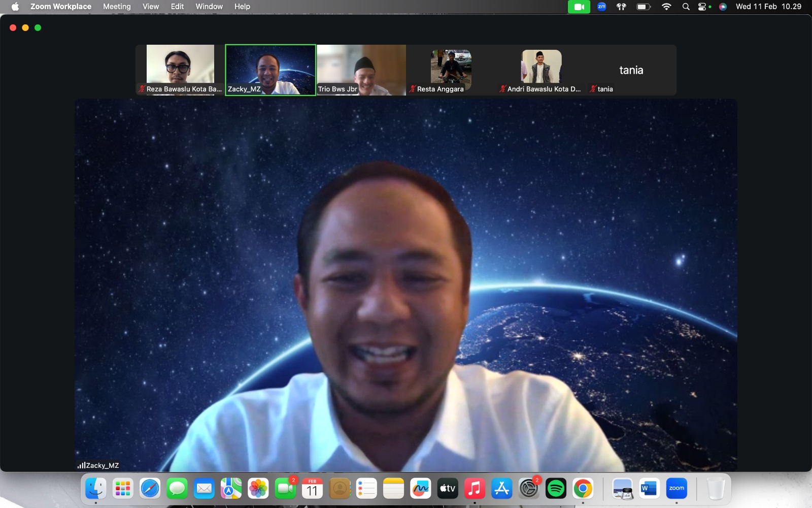
Task: Activate Siri from the menu bar
Action: pyautogui.click(x=723, y=7)
